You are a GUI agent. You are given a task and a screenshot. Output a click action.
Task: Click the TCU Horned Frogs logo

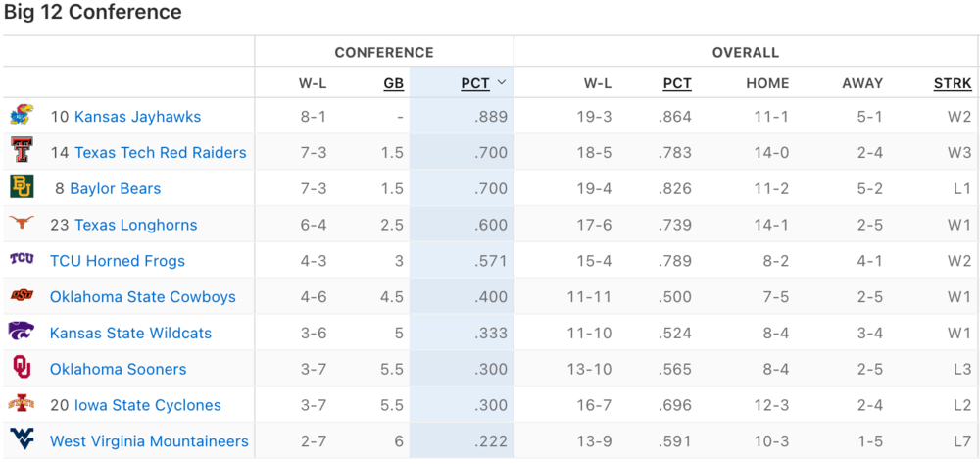pos(22,260)
